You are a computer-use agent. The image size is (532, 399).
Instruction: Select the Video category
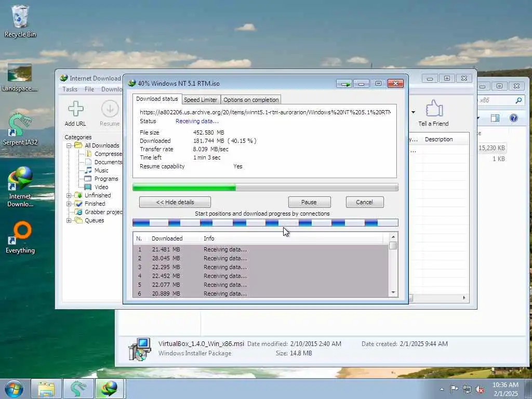pyautogui.click(x=96, y=187)
